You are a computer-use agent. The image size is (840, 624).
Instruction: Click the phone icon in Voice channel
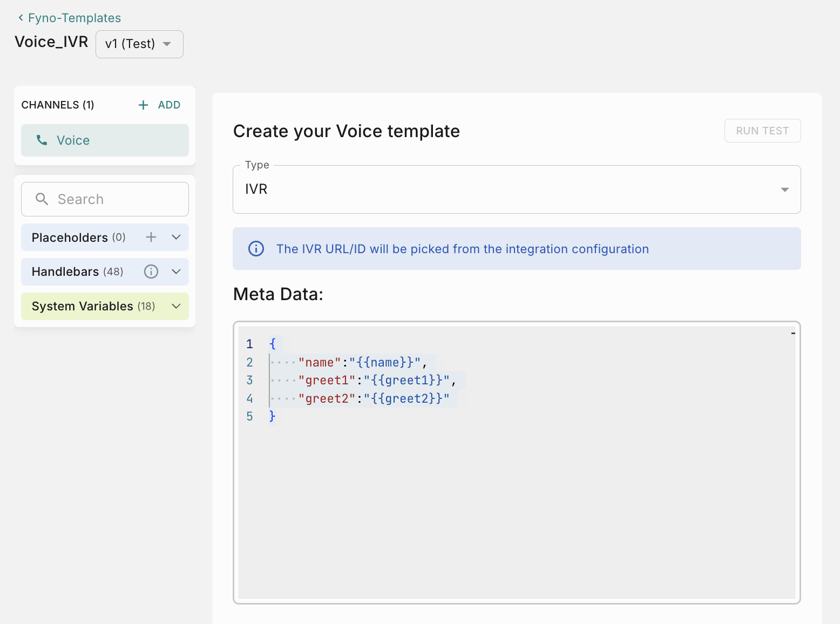pos(42,140)
